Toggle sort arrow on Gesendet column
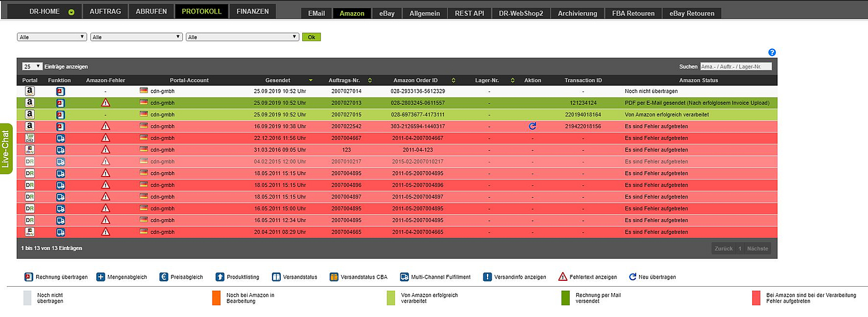 pos(310,80)
